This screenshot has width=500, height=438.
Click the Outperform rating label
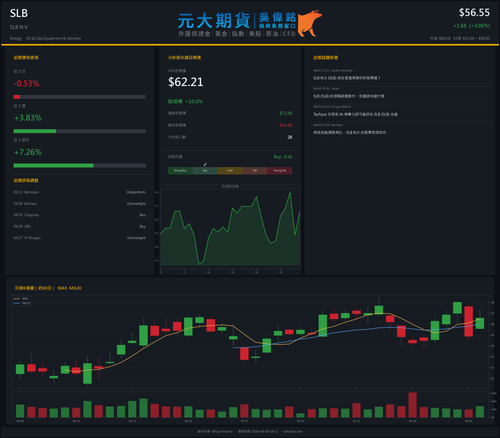tap(136, 192)
